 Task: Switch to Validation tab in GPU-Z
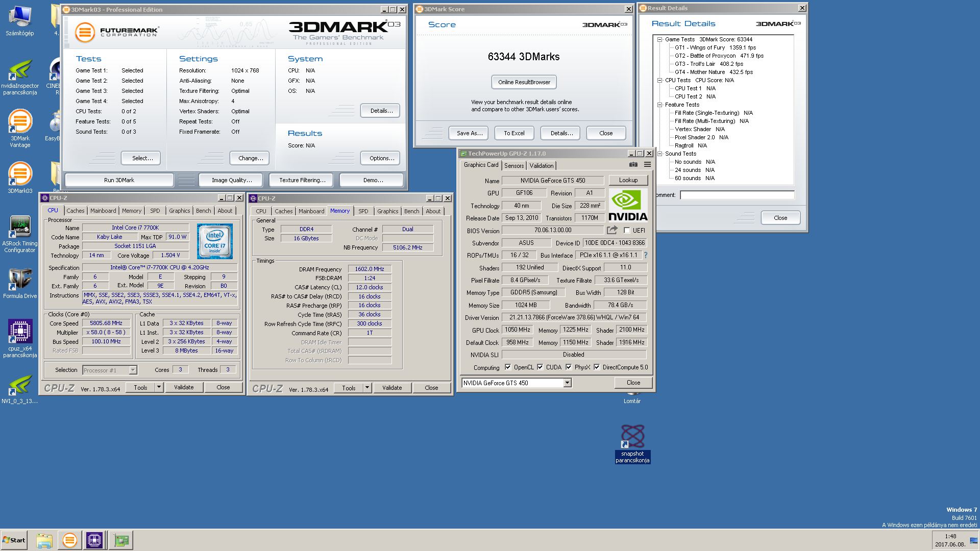click(x=542, y=166)
